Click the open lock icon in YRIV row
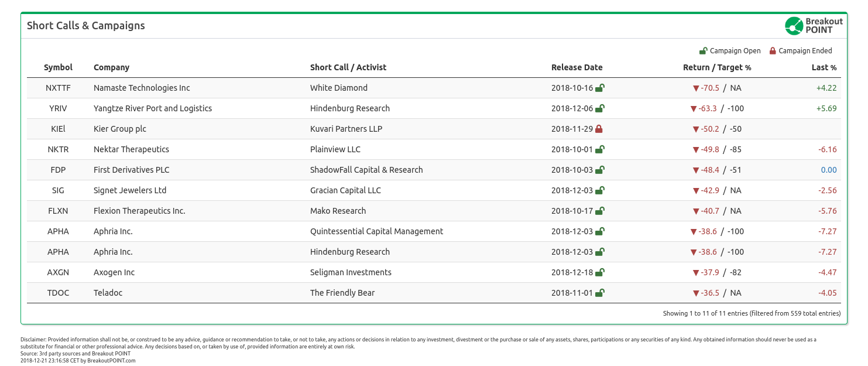This screenshot has width=868, height=366. (x=600, y=108)
